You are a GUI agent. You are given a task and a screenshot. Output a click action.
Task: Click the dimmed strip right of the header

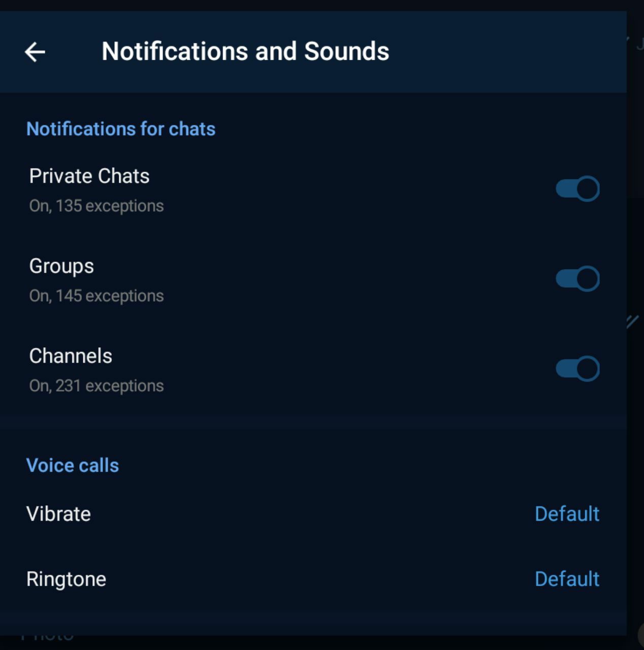coord(635,51)
